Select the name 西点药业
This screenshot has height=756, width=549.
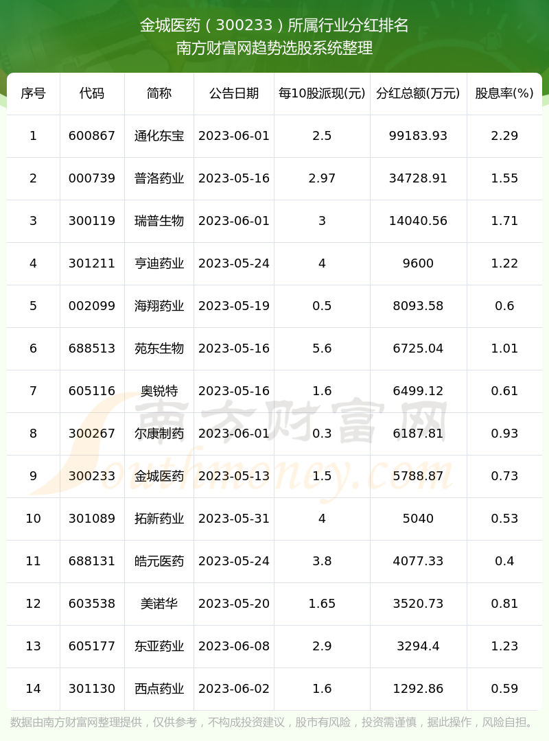click(159, 688)
